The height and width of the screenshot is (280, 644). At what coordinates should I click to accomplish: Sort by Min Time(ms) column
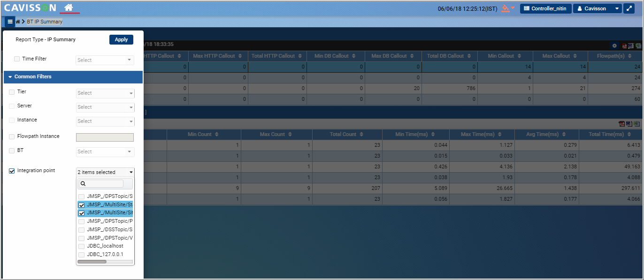[x=415, y=134]
